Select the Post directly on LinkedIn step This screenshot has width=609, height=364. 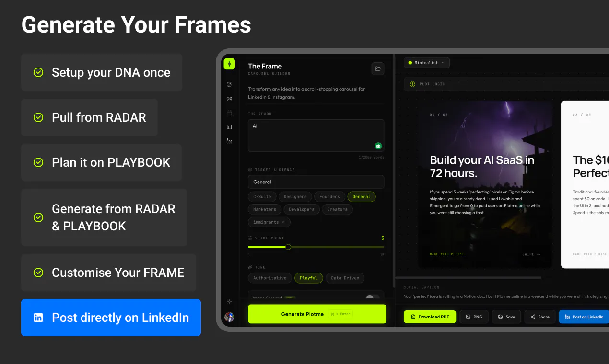coord(111,318)
